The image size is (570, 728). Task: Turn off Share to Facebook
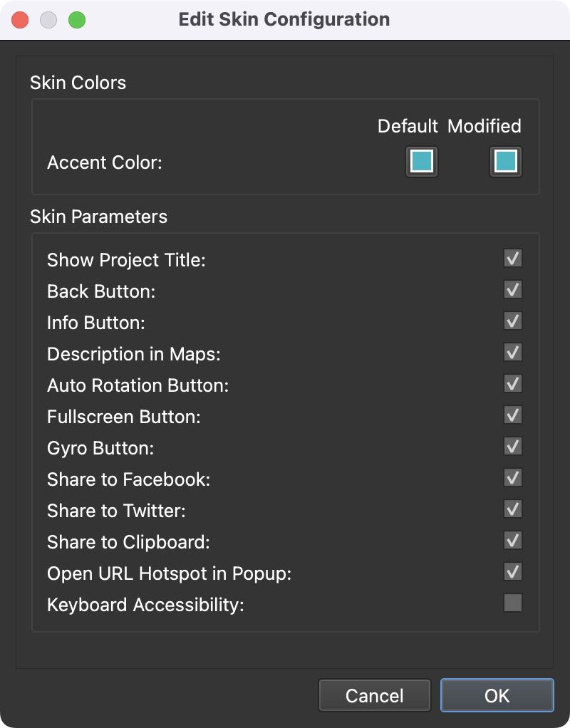pyautogui.click(x=512, y=477)
